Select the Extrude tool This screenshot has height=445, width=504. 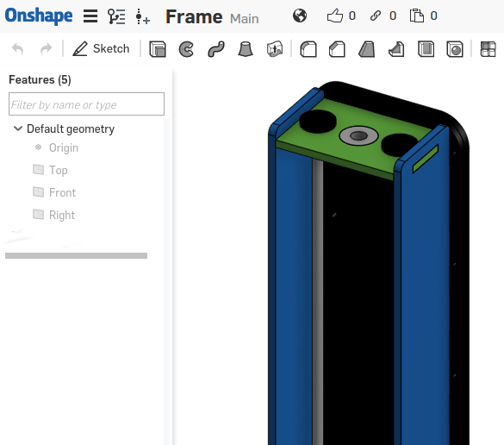pyautogui.click(x=158, y=49)
